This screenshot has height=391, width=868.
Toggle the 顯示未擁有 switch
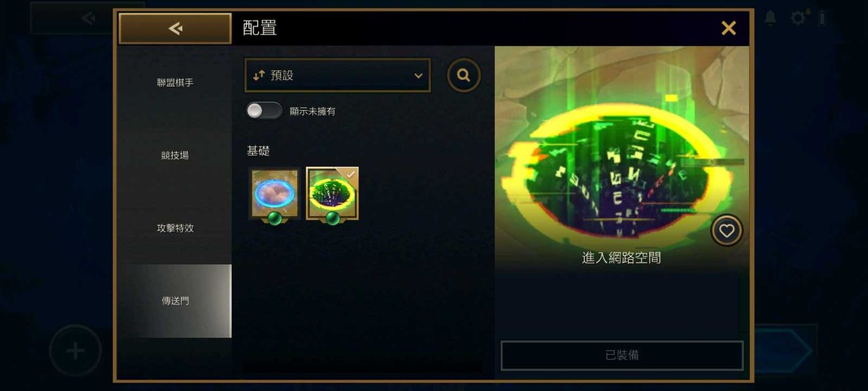point(264,111)
